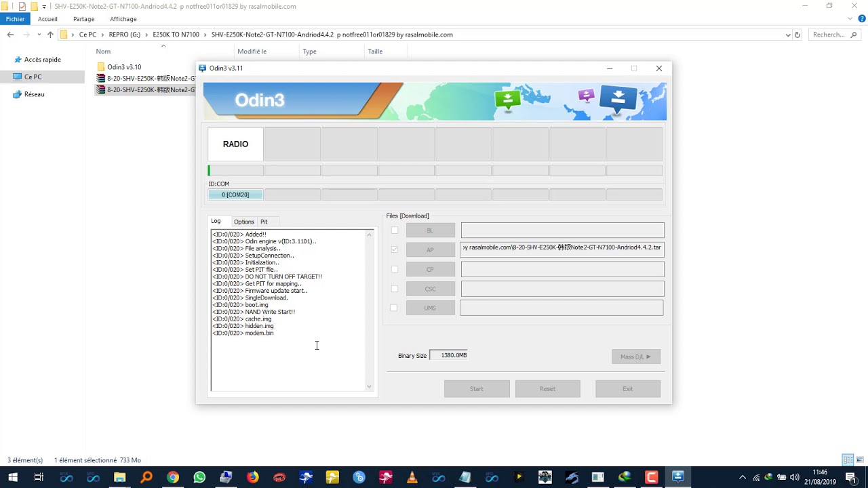Screen dimensions: 868x488
Task: Open the orange magnifier search app in taskbar
Action: tap(146, 477)
